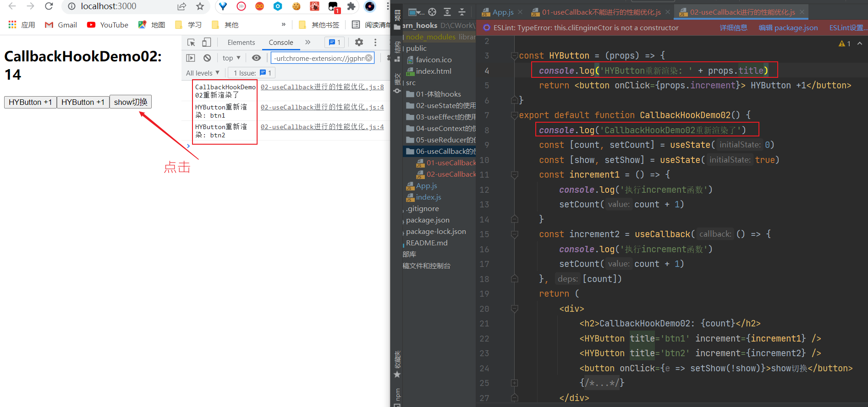Switch to the Console tab in DevTools
Screen dimensions: 868x407
pyautogui.click(x=281, y=42)
